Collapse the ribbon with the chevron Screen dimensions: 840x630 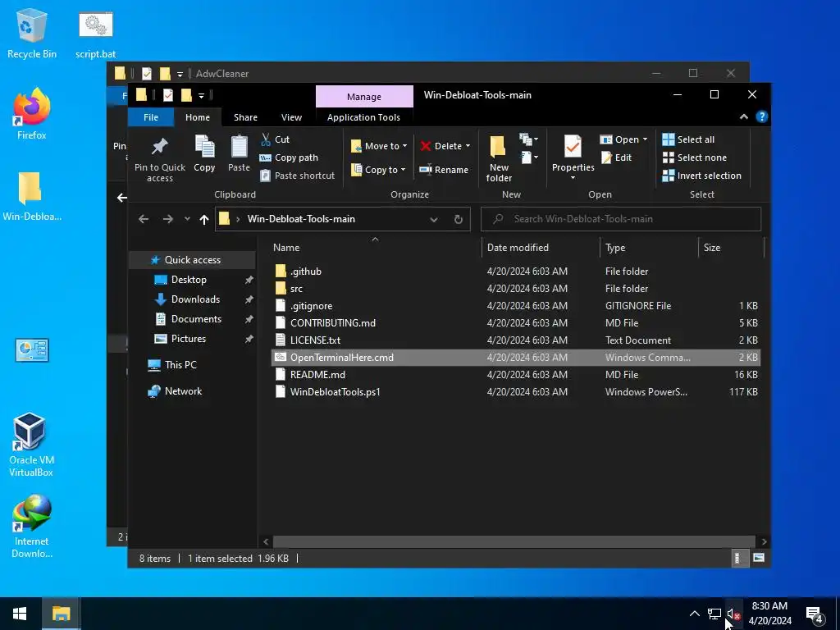[743, 116]
